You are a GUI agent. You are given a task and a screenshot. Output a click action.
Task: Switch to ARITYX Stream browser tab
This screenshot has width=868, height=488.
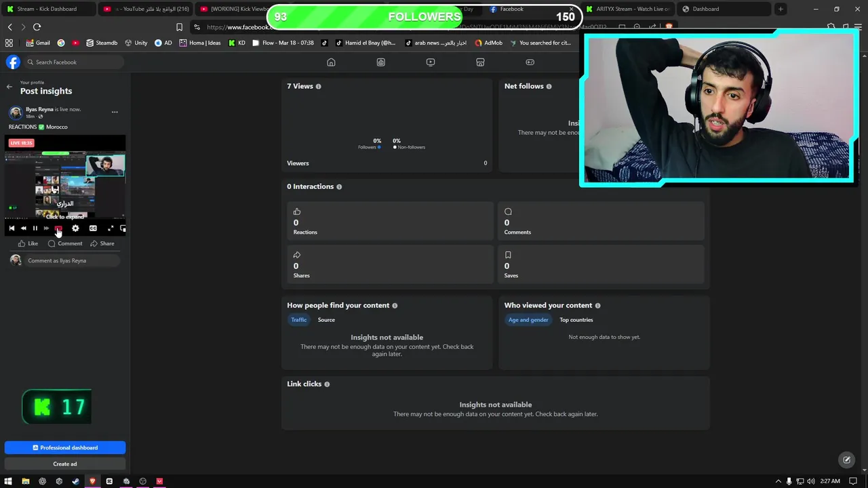(627, 9)
